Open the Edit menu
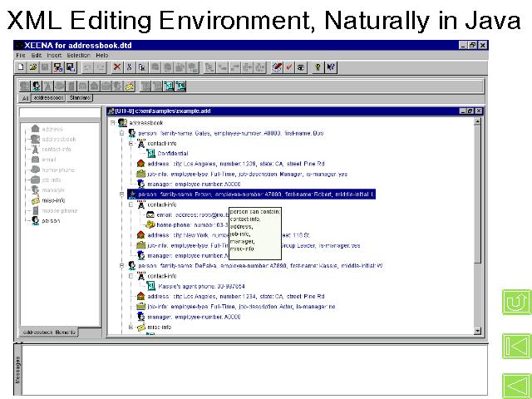532x399 pixels. pyautogui.click(x=37, y=55)
